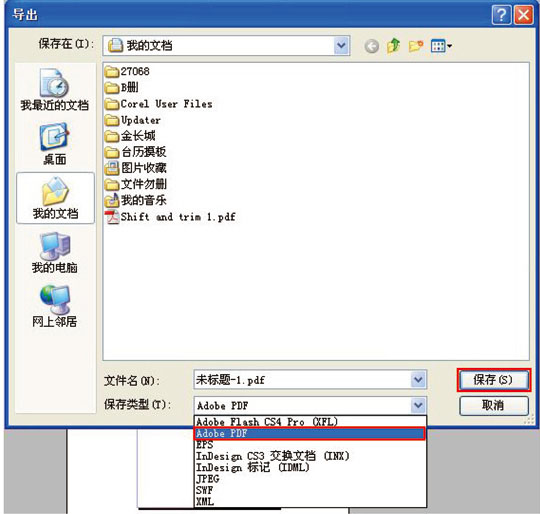Viewport: 540px width, 514px height.
Task: Open the view menu icon
Action: 442,45
